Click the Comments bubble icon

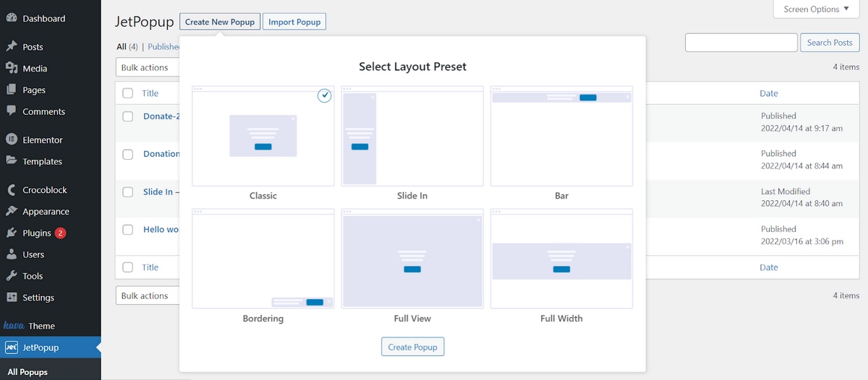(11, 111)
